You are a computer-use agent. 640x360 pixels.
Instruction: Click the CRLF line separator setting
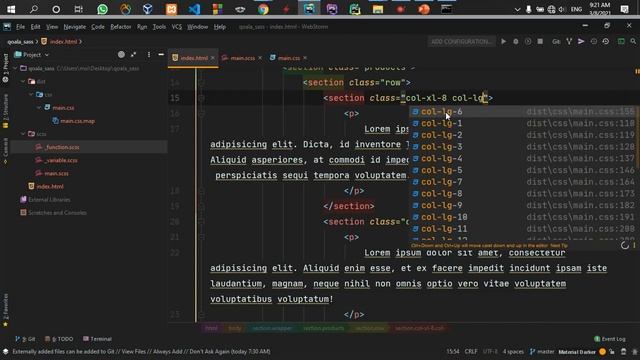pyautogui.click(x=471, y=351)
